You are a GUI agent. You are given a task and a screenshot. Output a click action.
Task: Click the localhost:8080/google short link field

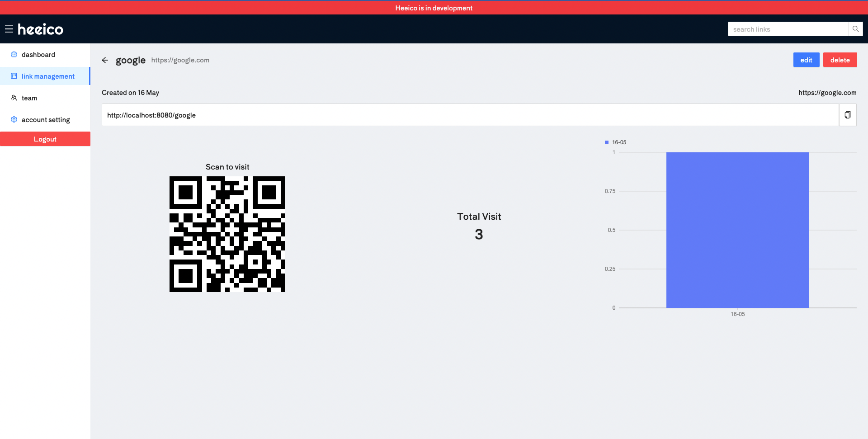coord(470,115)
